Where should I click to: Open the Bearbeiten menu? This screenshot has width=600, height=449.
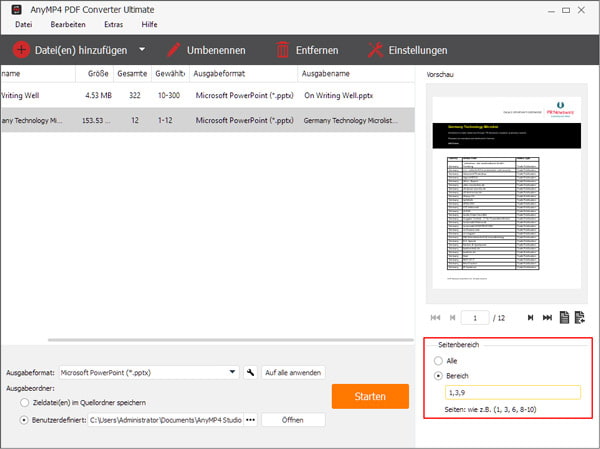68,24
